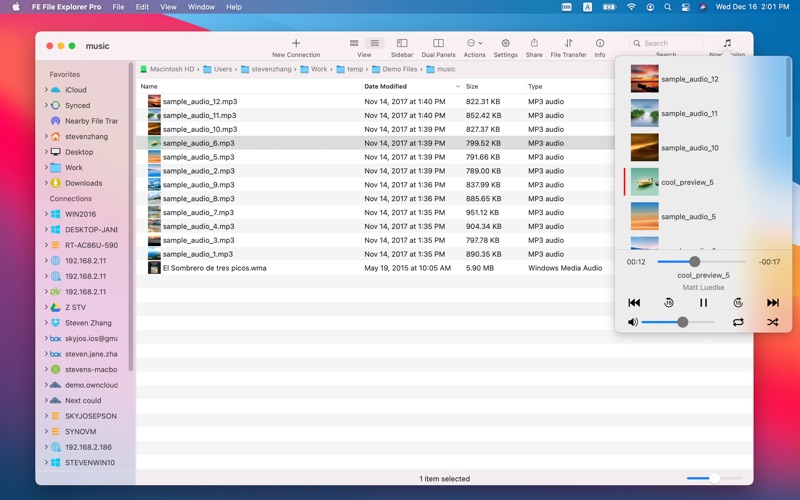Expand the WIN2016 connection in sidebar
This screenshot has width=800, height=500.
pyautogui.click(x=46, y=214)
